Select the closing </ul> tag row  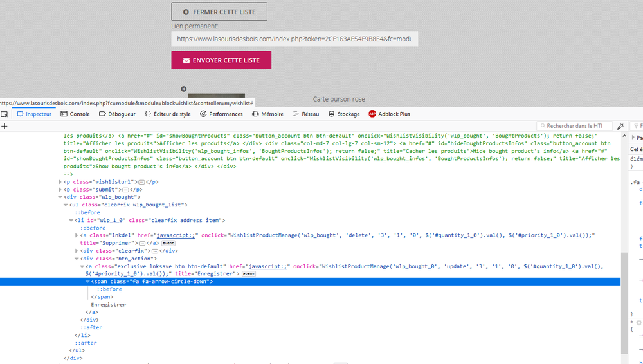77,351
